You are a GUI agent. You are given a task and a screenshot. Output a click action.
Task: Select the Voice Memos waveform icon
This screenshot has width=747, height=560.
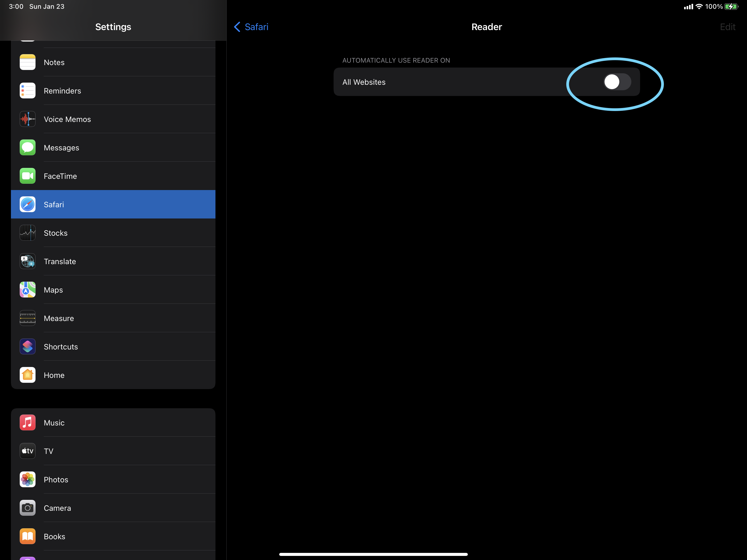click(x=27, y=119)
